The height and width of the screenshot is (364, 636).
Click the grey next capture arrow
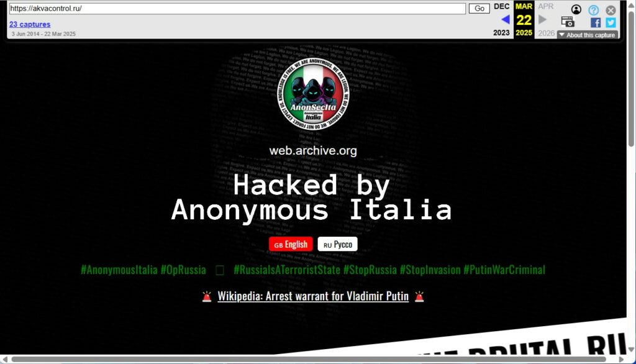[542, 19]
